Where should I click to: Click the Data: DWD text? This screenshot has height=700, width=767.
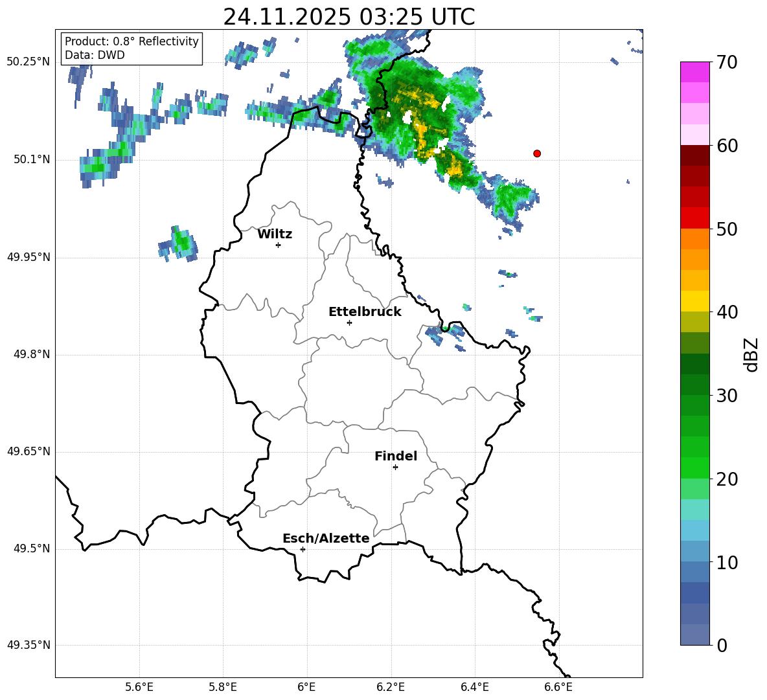click(x=95, y=55)
